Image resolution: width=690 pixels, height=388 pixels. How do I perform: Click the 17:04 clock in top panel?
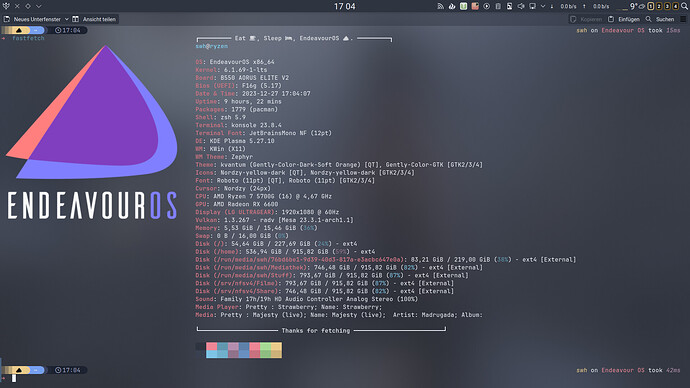(x=345, y=6)
